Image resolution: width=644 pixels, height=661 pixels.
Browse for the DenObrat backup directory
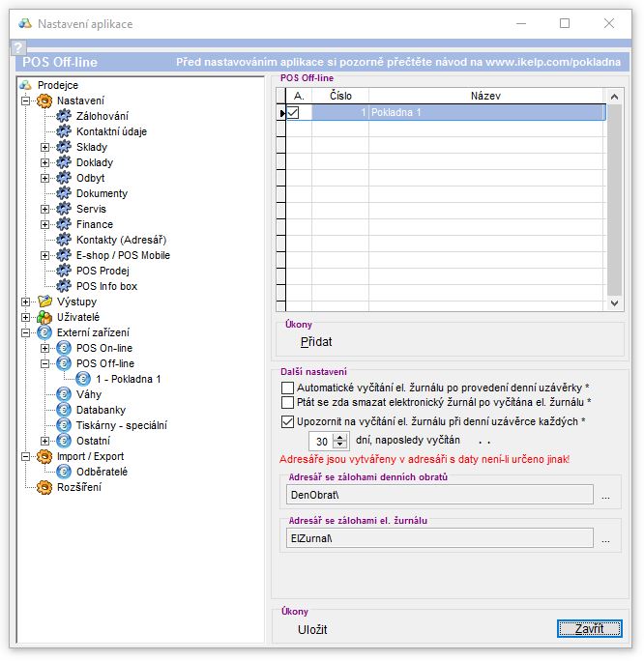click(x=605, y=495)
